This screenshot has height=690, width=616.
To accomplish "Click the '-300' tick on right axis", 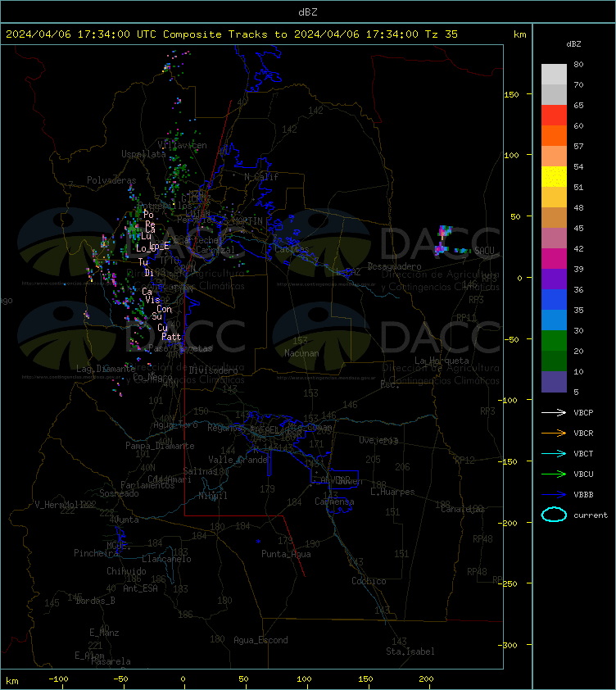I will [509, 645].
